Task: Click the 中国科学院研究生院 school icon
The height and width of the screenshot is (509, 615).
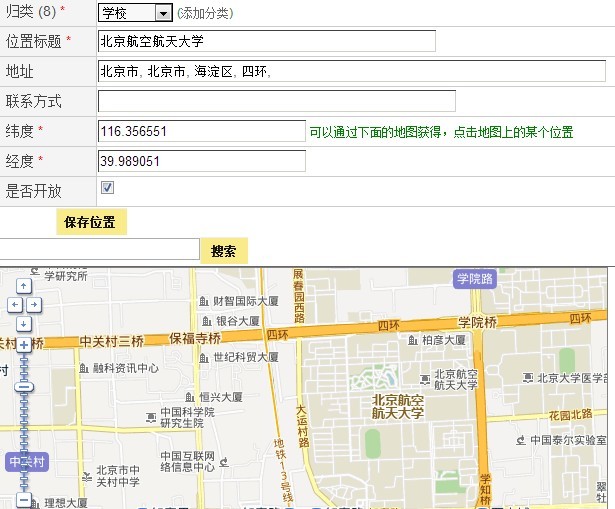Action: 151,418
